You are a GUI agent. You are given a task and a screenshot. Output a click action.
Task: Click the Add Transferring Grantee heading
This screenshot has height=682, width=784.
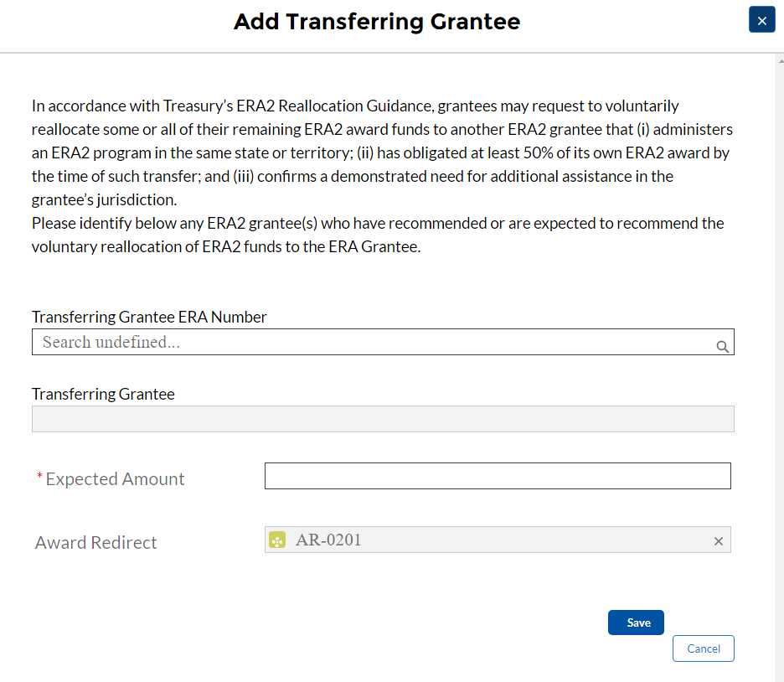377,22
